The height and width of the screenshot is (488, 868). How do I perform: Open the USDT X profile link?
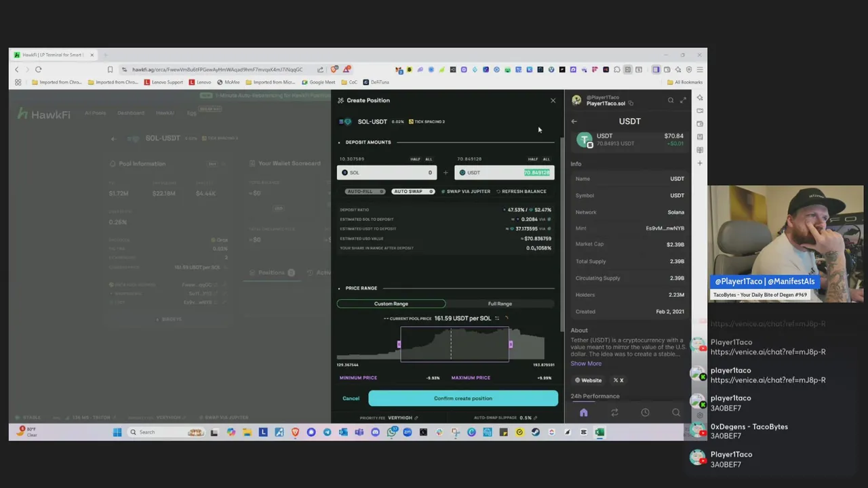pos(618,380)
